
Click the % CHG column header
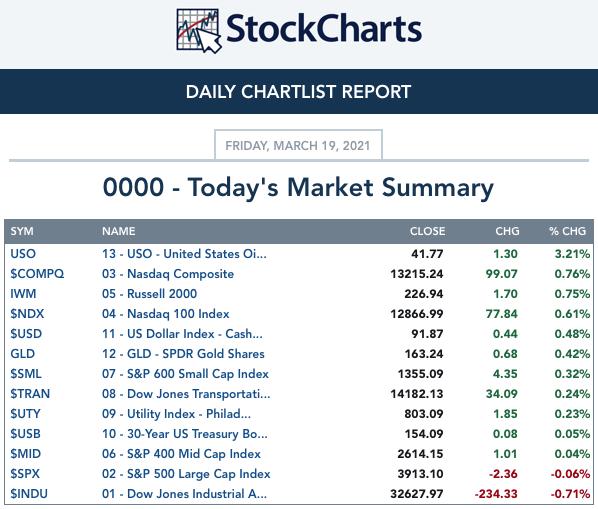(567, 231)
